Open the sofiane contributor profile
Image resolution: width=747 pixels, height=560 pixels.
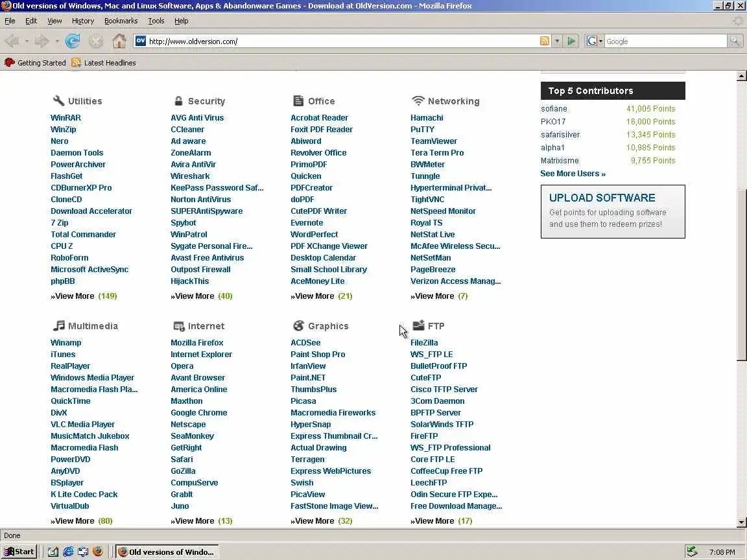(x=554, y=109)
